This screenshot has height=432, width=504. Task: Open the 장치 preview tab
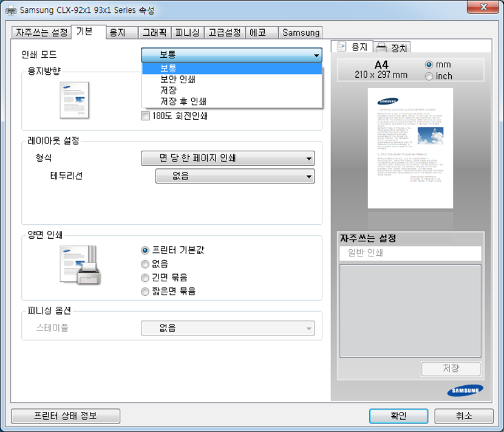[x=392, y=47]
